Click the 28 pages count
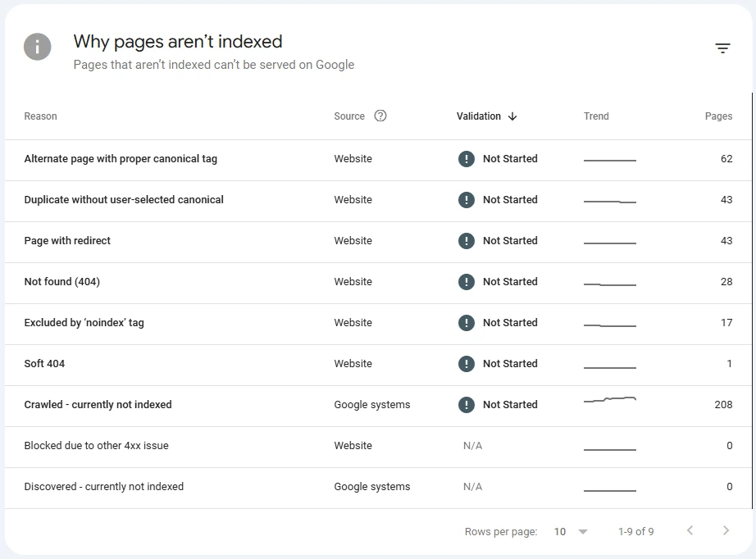Image resolution: width=756 pixels, height=559 pixels. pos(726,281)
